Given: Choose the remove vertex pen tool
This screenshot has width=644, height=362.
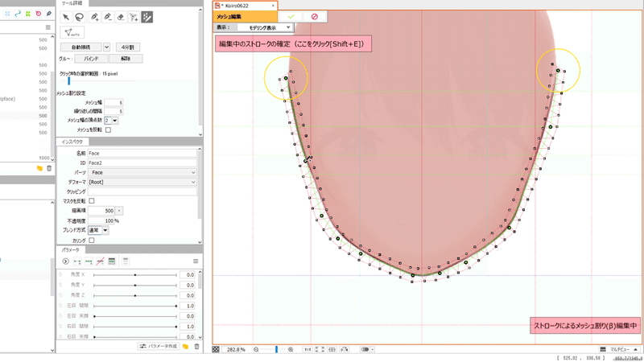Looking at the screenshot, I should click(x=108, y=17).
